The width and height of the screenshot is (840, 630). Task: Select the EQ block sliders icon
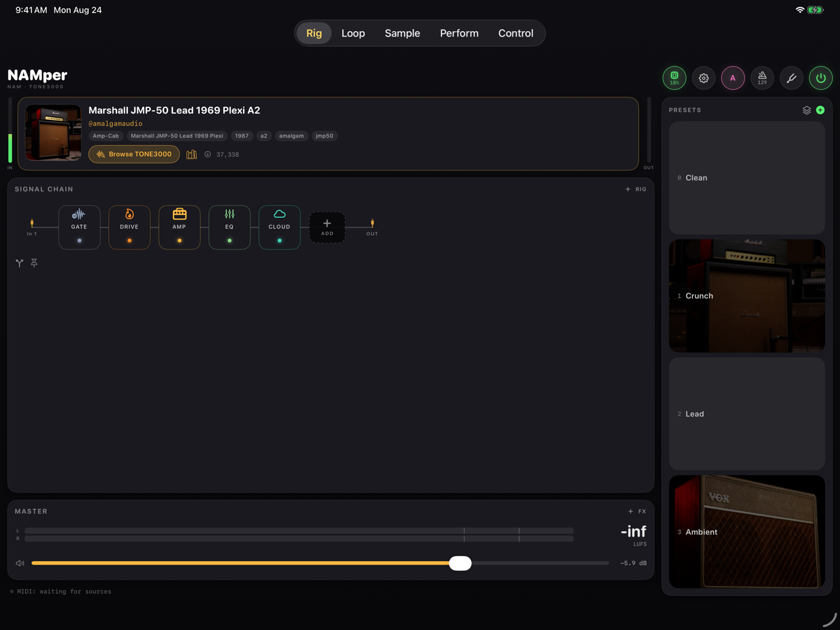pos(229,214)
